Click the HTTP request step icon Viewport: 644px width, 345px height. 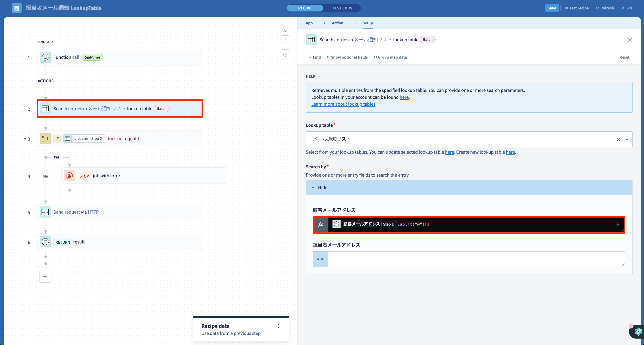point(45,212)
